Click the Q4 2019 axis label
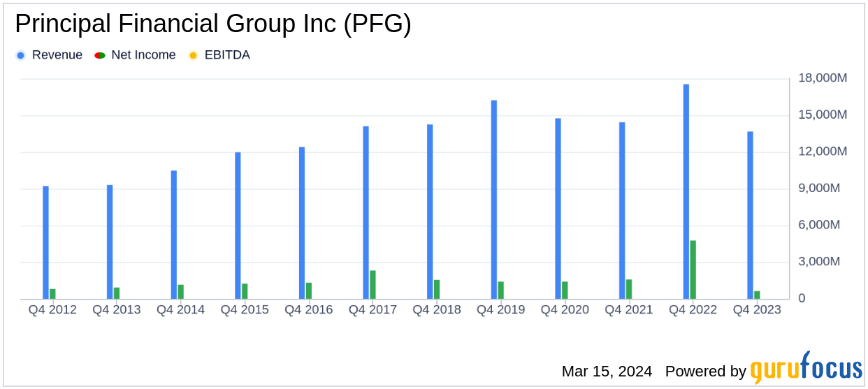Image resolution: width=868 pixels, height=389 pixels. tap(501, 309)
